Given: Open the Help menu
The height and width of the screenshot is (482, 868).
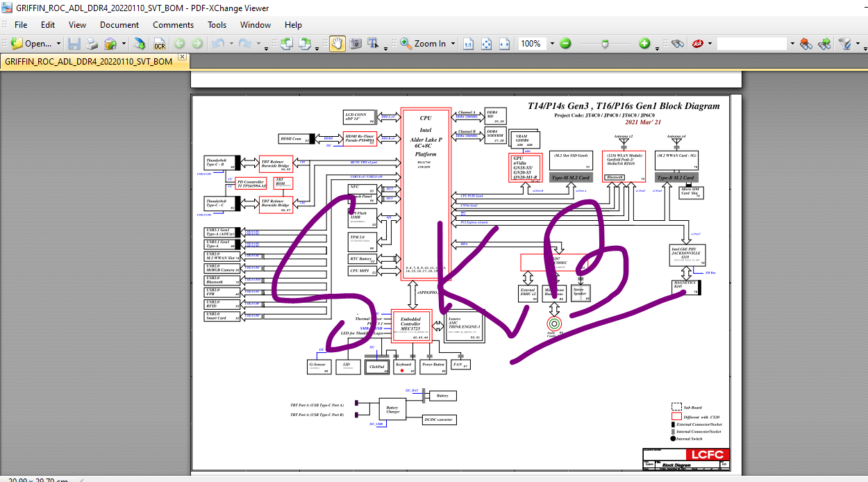Looking at the screenshot, I should 294,24.
